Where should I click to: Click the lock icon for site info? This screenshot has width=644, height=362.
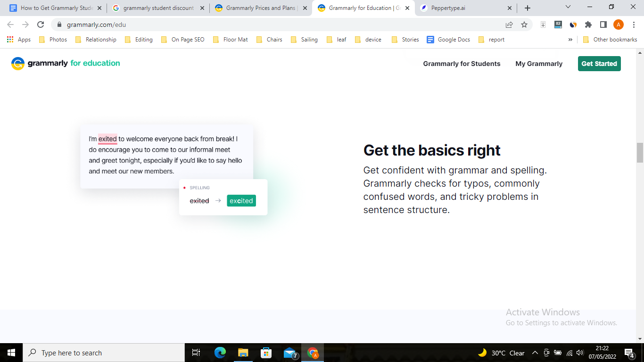click(x=59, y=25)
